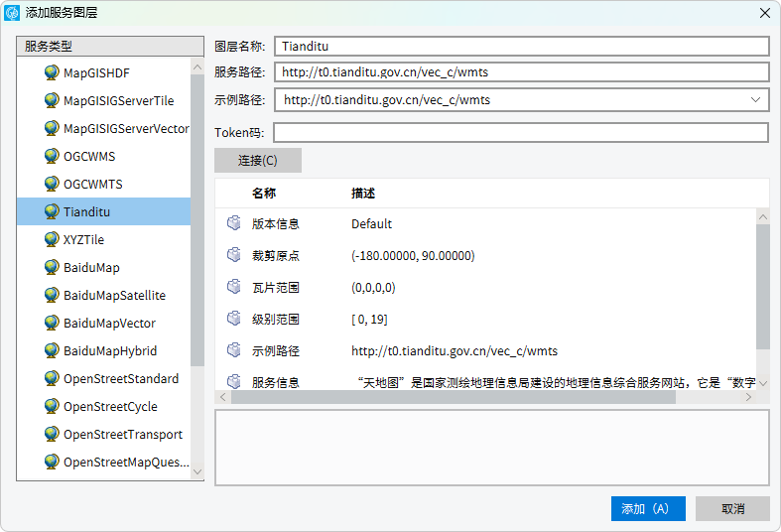Click property table scroll down arrow
Image resolution: width=781 pixels, height=532 pixels.
tap(762, 383)
